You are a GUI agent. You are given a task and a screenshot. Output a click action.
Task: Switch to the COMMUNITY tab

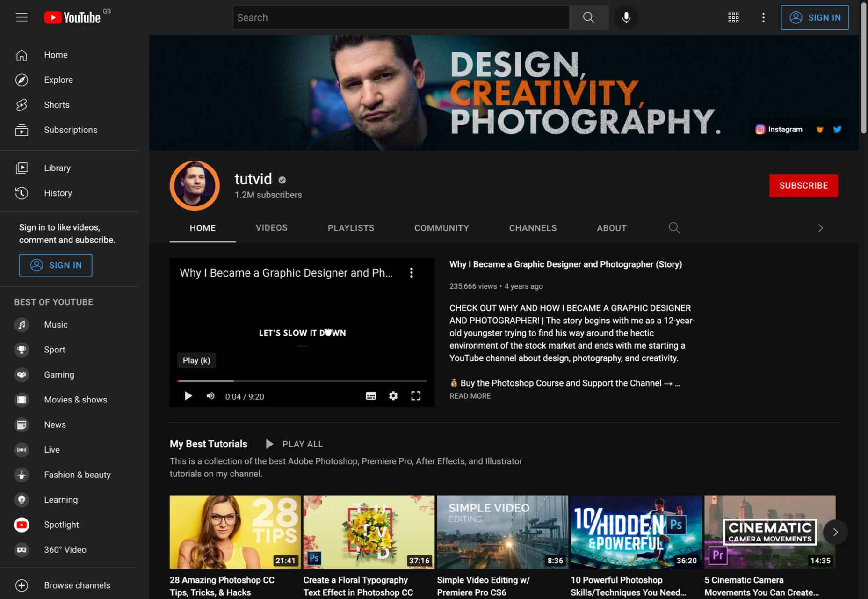point(441,228)
